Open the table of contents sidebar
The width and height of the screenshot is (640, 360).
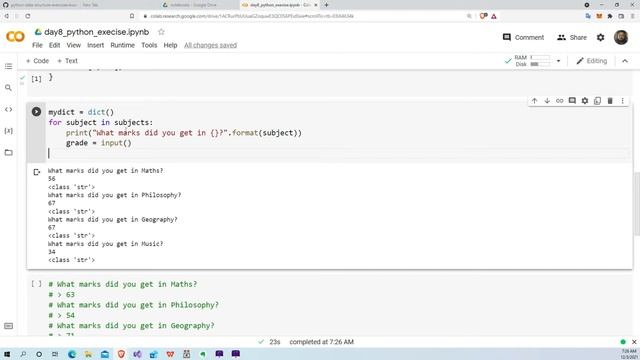(x=9, y=66)
